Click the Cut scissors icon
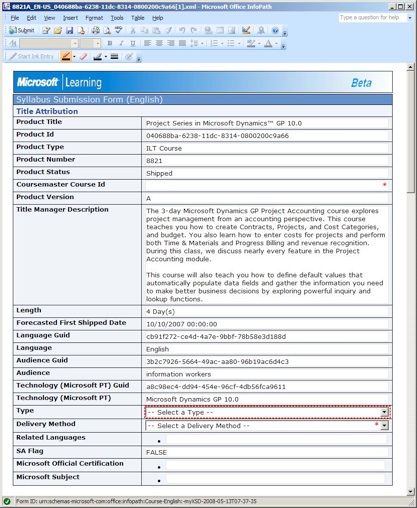Image resolution: width=417 pixels, height=508 pixels. pyautogui.click(x=133, y=31)
